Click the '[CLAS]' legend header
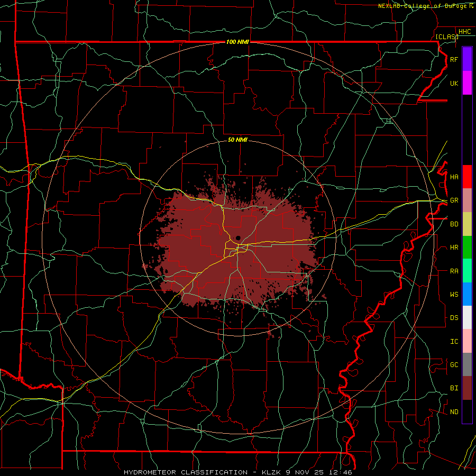This screenshot has height=476, width=476. (447, 36)
